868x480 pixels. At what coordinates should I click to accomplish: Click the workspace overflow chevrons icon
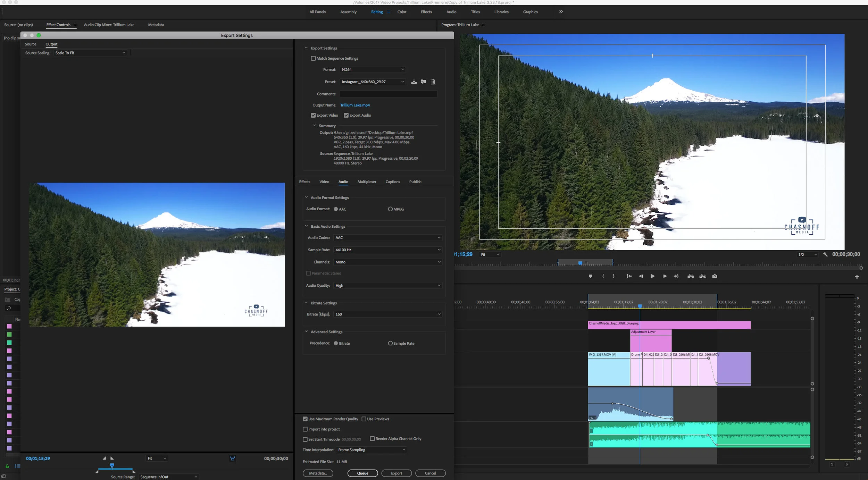tap(561, 12)
